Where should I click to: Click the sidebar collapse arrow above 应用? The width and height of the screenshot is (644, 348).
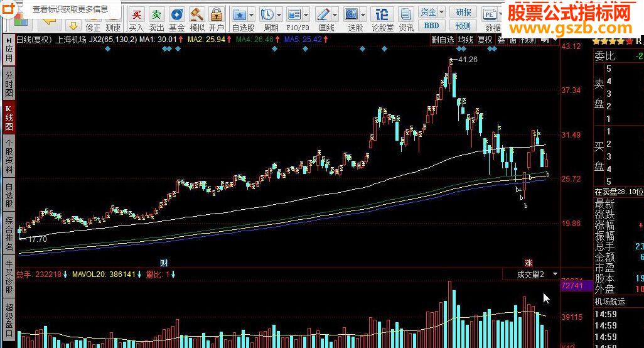[x=9, y=40]
